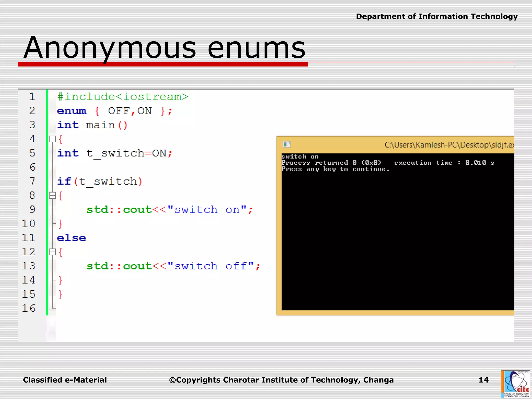Click the #include<iostream> code line
This screenshot has width=532, height=399.
123,97
